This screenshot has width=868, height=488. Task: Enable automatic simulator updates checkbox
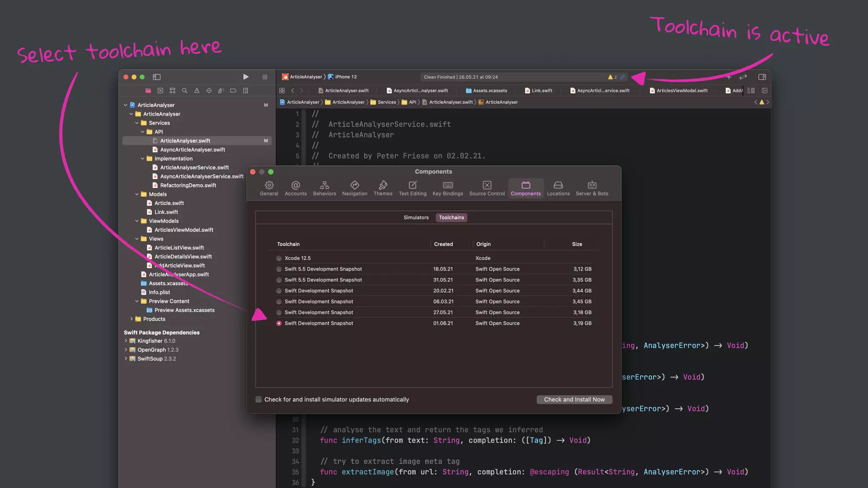[259, 399]
